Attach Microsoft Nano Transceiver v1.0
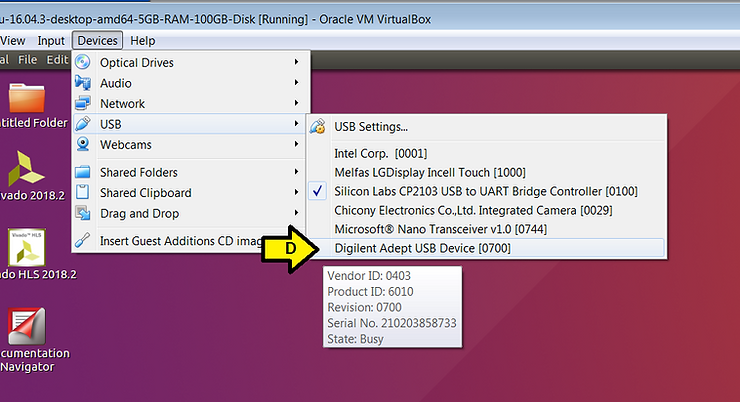This screenshot has height=402, width=740. pyautogui.click(x=486, y=229)
